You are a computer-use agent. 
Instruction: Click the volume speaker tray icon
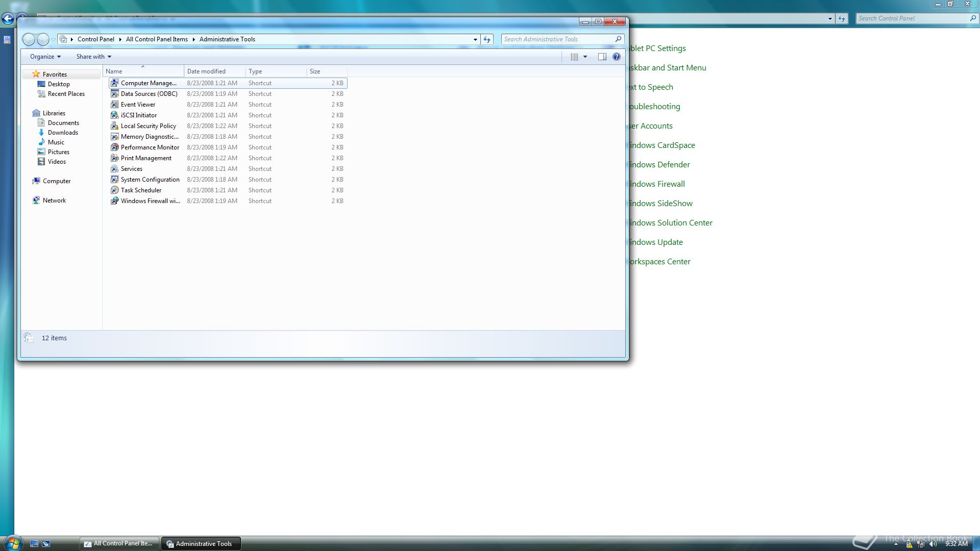coord(934,544)
